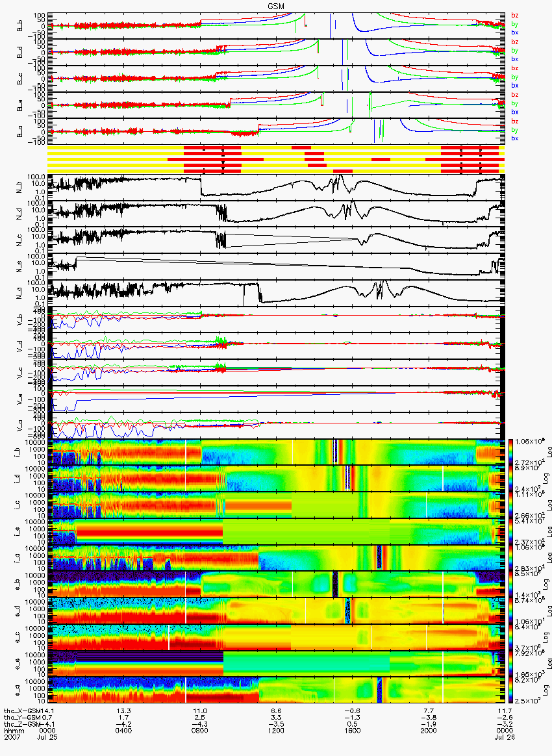Click the by legend entry beside B_d panel
This screenshot has height=756, width=552.
pyautogui.click(x=515, y=50)
